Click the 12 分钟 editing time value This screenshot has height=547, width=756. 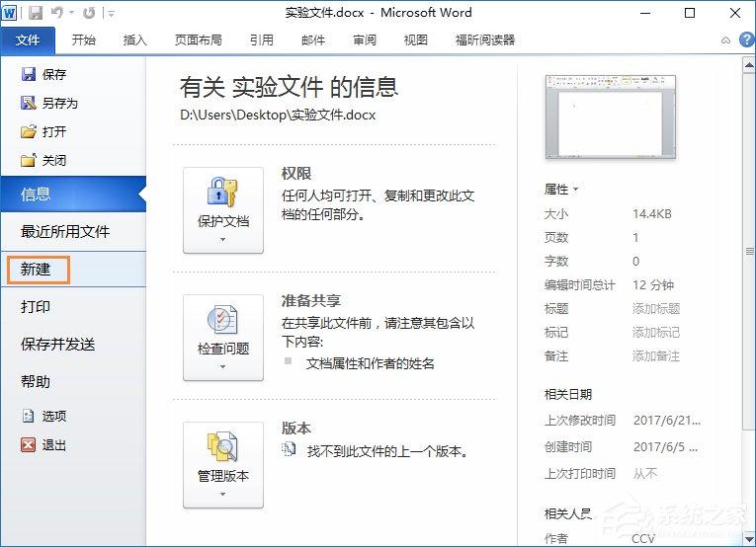pyautogui.click(x=653, y=285)
